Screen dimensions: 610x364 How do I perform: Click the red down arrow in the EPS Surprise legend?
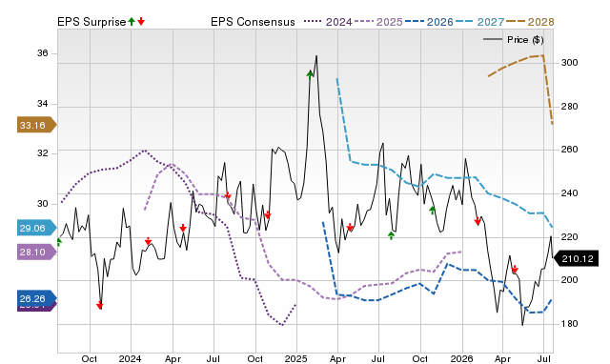click(141, 21)
